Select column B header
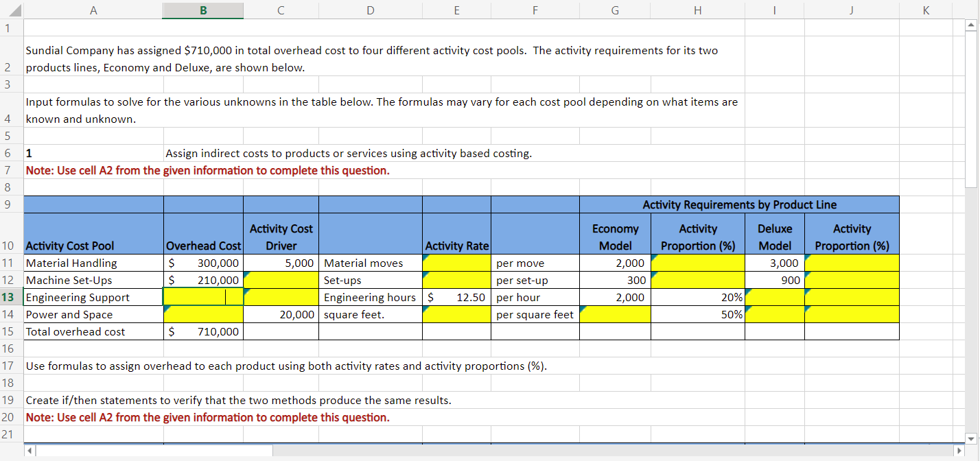The height and width of the screenshot is (461, 980). pyautogui.click(x=203, y=10)
